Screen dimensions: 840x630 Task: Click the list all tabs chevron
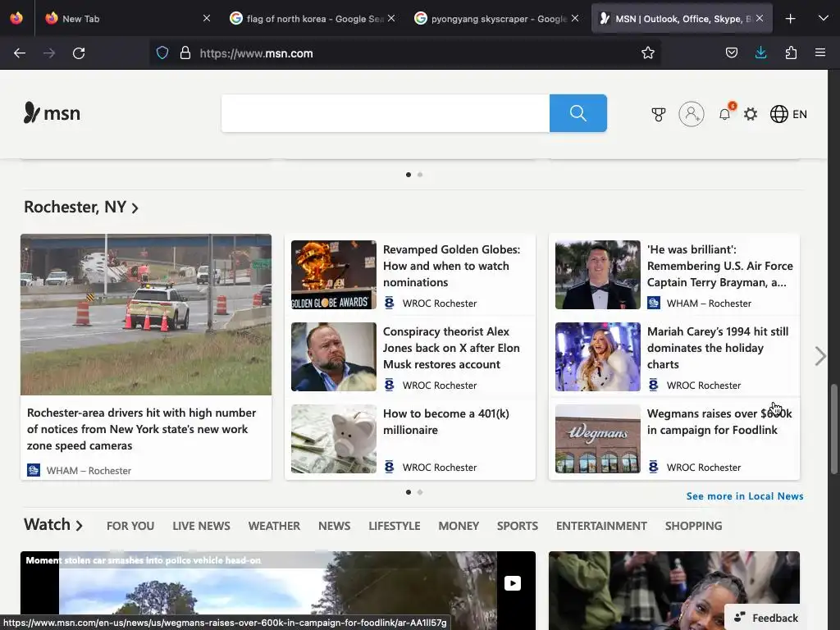[824, 19]
